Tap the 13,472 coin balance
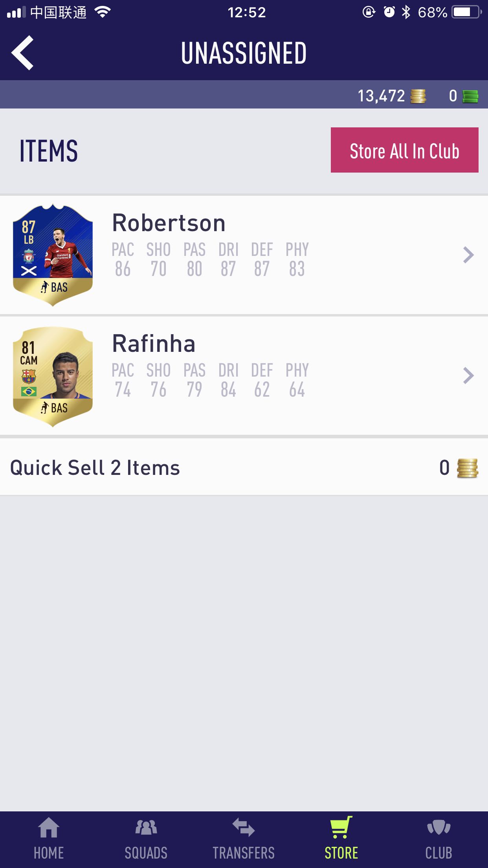The image size is (488, 868). point(381,96)
